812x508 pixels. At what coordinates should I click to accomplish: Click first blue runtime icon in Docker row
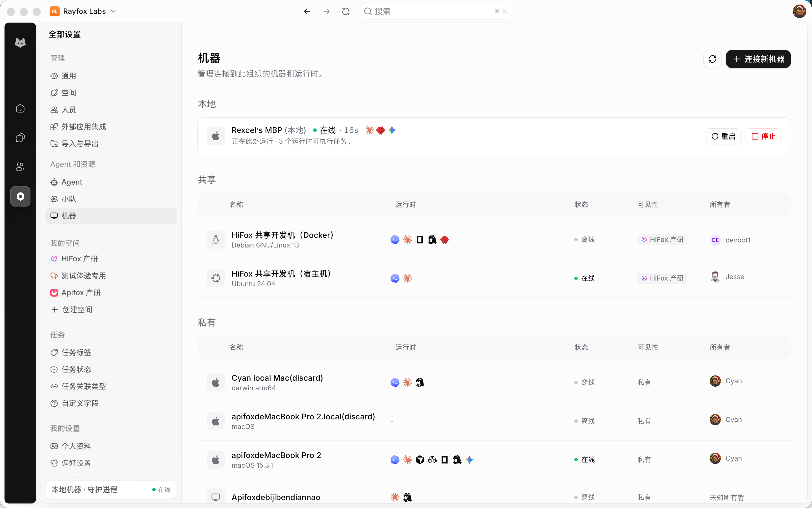pyautogui.click(x=395, y=240)
